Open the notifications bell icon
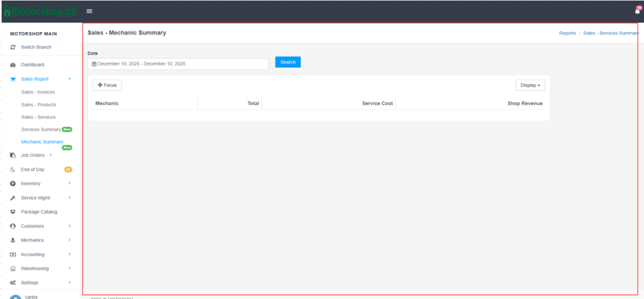644x299 pixels. click(x=637, y=11)
